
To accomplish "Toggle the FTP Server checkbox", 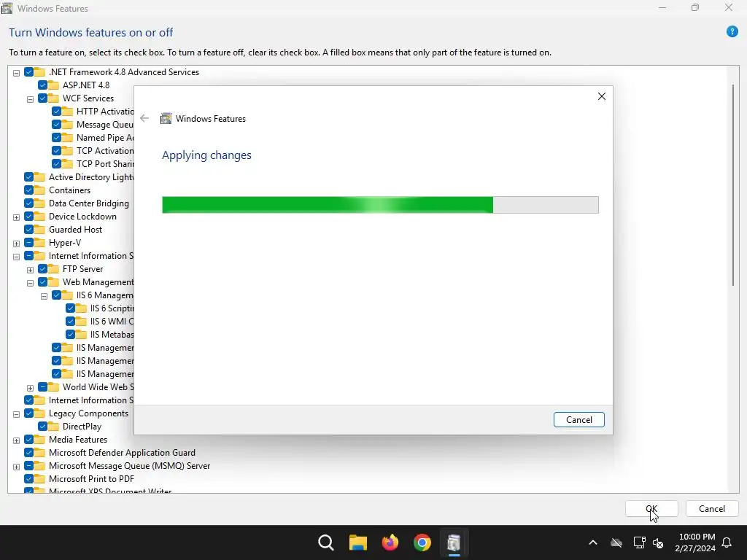I will pyautogui.click(x=42, y=269).
